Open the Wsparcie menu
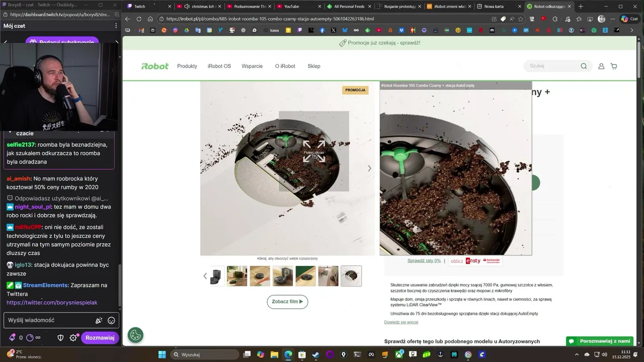The width and height of the screenshot is (644, 362). pyautogui.click(x=252, y=66)
